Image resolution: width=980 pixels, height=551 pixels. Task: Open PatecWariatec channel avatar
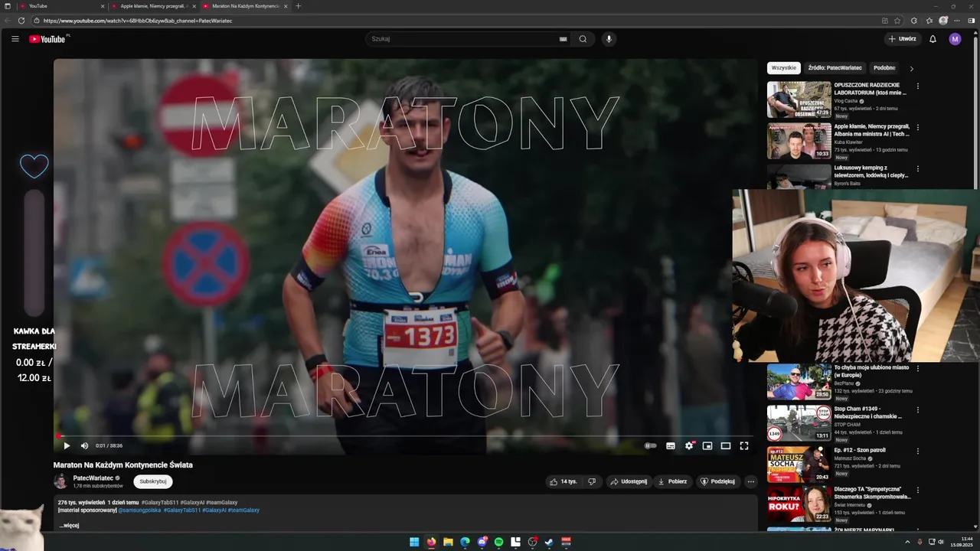click(60, 481)
